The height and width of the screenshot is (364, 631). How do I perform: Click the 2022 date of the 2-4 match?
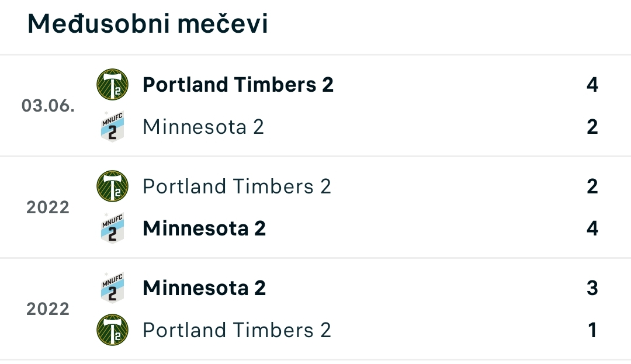48,207
